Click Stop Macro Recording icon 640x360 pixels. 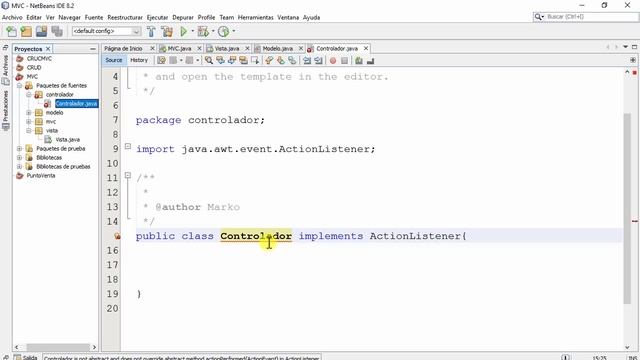point(344,60)
